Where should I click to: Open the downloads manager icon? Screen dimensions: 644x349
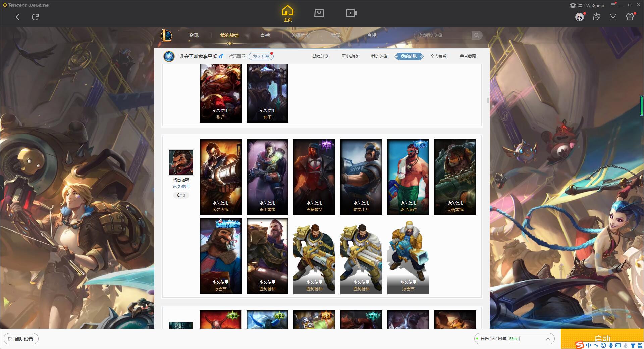[613, 17]
